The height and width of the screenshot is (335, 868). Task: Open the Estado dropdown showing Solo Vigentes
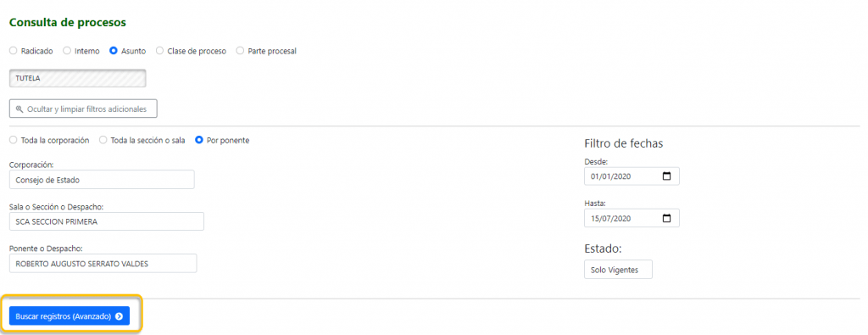pos(618,270)
